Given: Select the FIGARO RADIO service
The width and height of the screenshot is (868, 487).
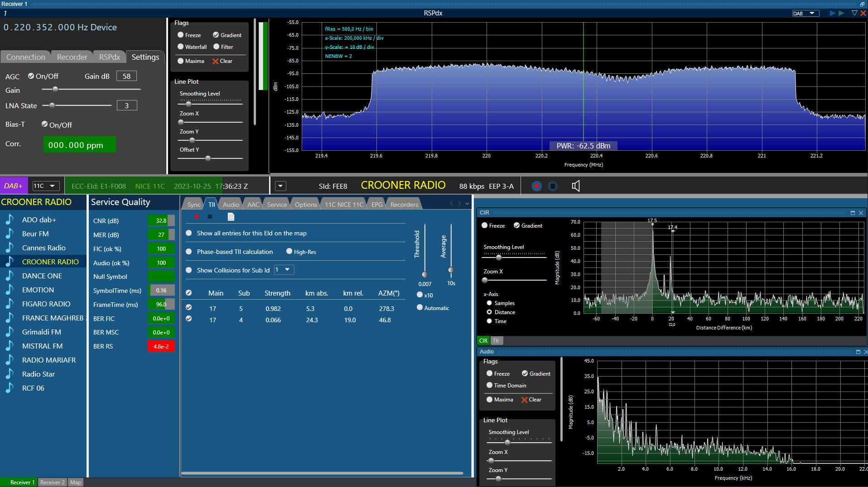Looking at the screenshot, I should pyautogui.click(x=46, y=304).
